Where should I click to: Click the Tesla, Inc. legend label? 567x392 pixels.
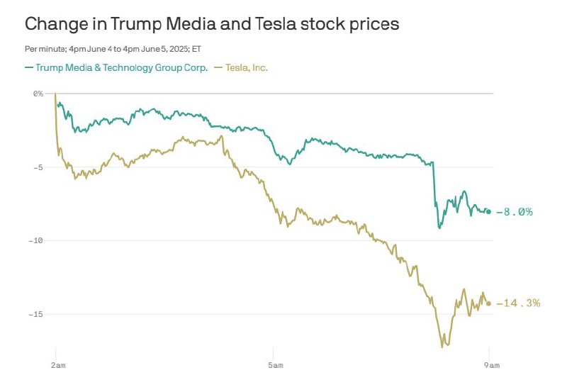pos(247,67)
